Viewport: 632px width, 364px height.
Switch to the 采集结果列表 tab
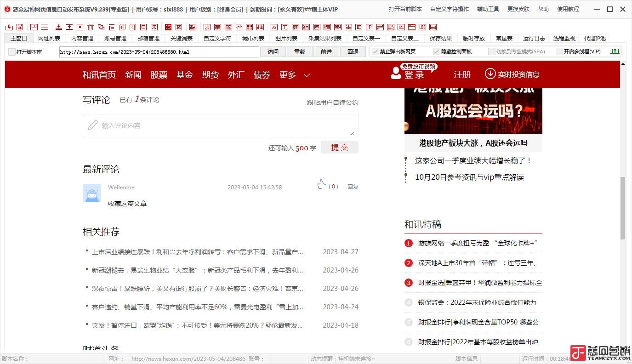325,39
